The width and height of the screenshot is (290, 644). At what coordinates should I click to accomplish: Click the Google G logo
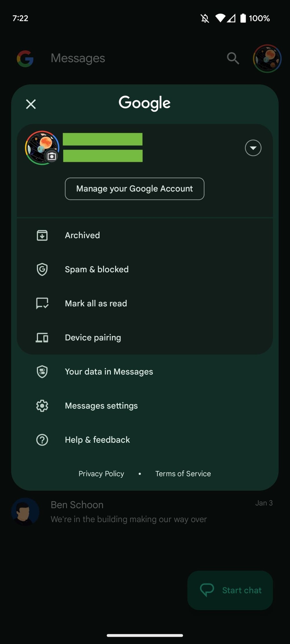click(25, 59)
